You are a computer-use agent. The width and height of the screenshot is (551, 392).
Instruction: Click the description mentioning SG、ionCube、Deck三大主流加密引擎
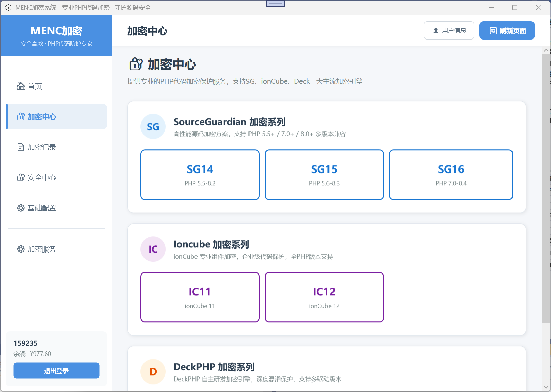[x=245, y=81]
